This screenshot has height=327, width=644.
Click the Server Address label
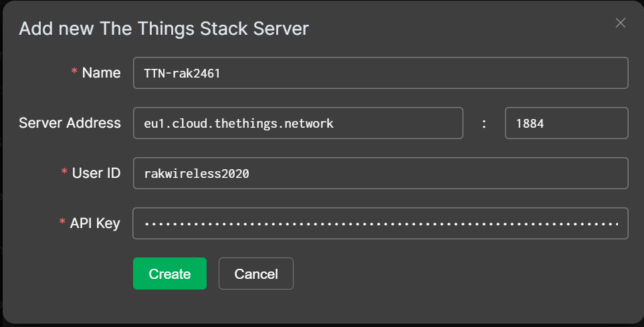[x=70, y=123]
